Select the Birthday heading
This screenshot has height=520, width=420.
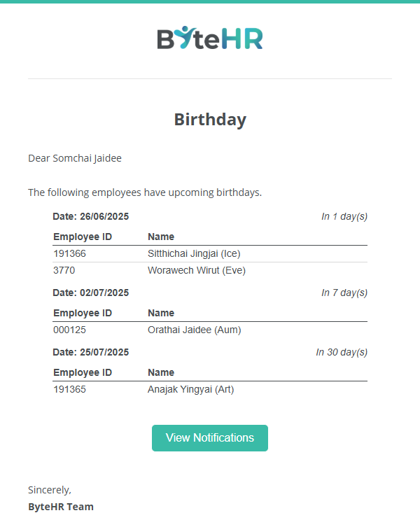click(210, 120)
